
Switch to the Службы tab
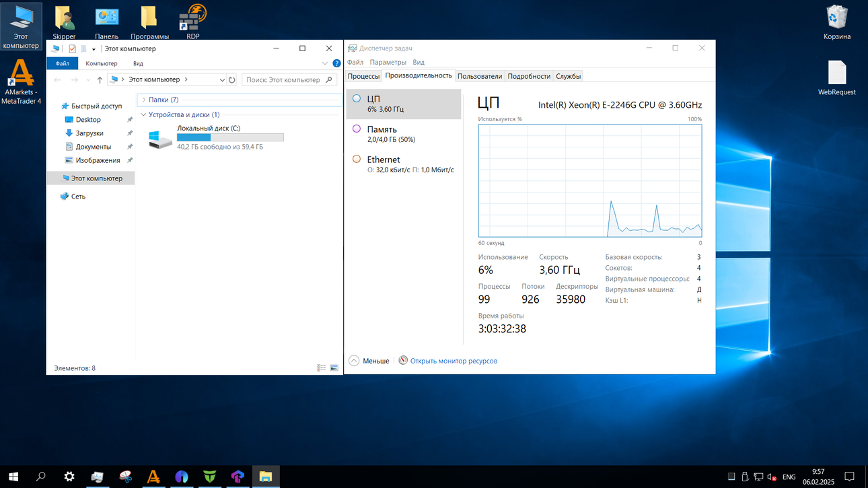click(568, 76)
